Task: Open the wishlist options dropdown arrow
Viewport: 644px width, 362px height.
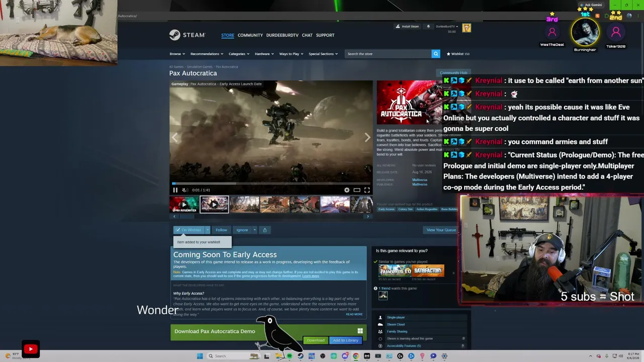Action: click(207, 230)
